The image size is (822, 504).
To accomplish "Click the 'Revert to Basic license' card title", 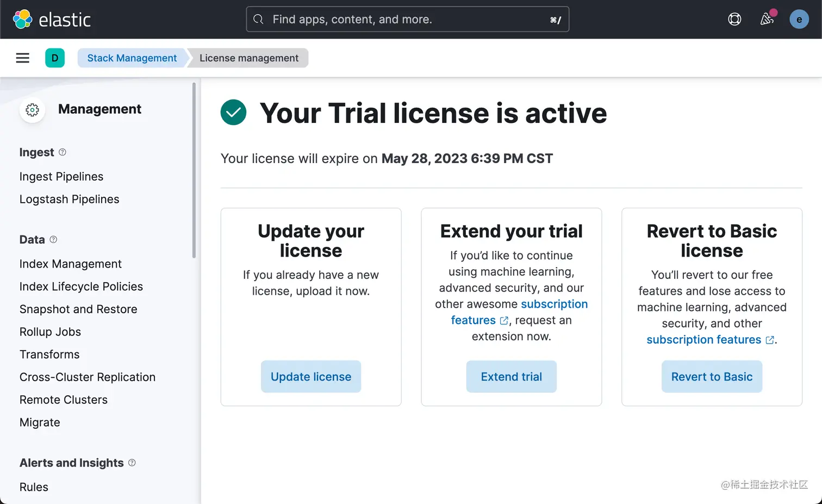I will [x=712, y=241].
